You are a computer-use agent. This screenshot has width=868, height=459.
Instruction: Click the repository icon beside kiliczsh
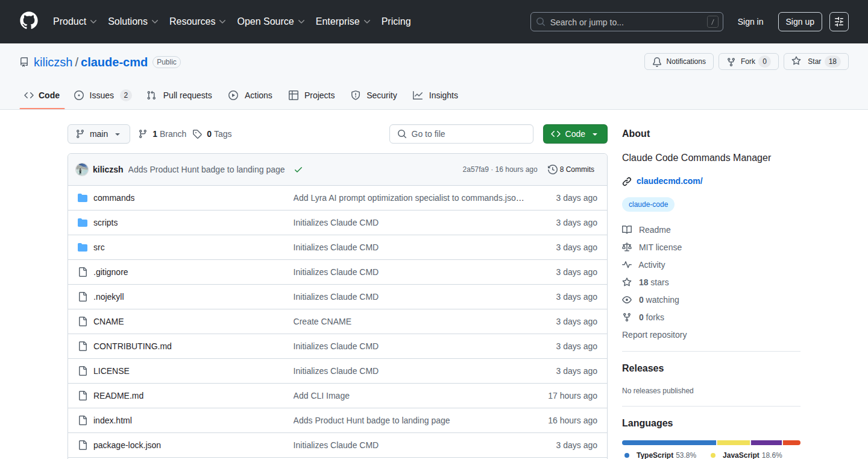pos(24,62)
